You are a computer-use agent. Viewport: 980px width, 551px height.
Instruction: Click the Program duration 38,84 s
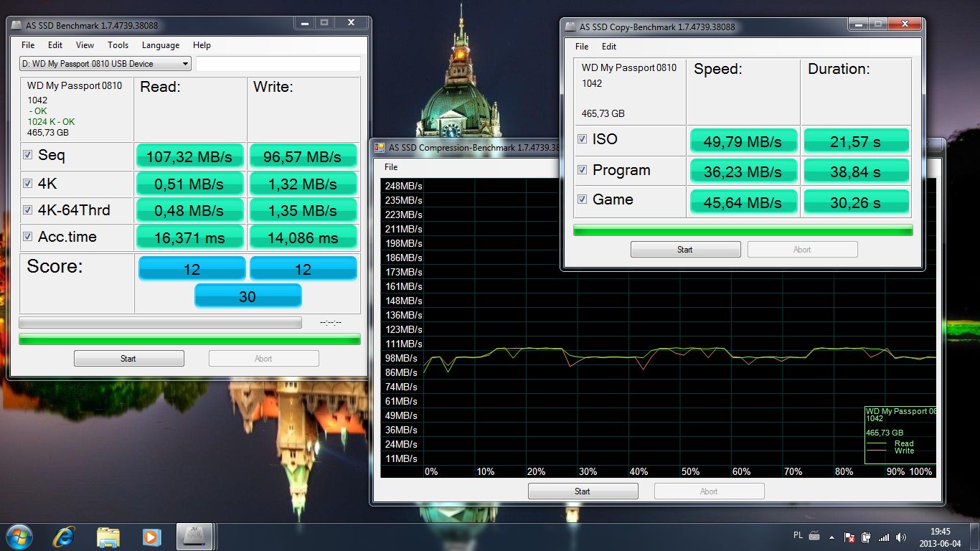tap(856, 171)
